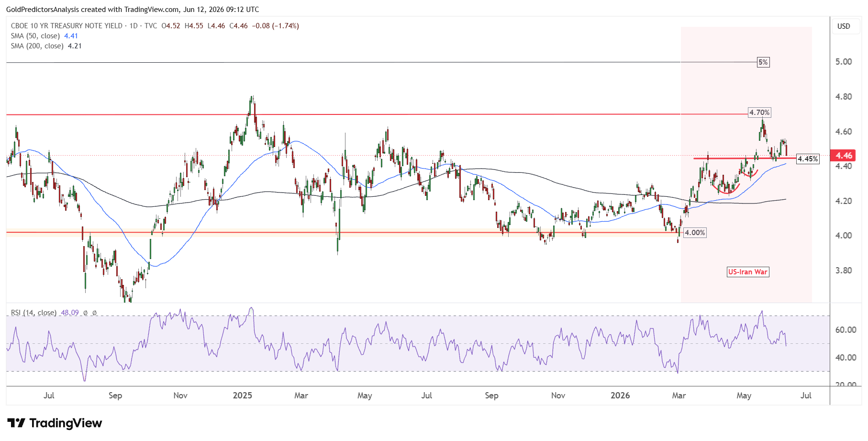Viewport: 868px width, 441px height.
Task: Click the USD currency label
Action: click(844, 26)
